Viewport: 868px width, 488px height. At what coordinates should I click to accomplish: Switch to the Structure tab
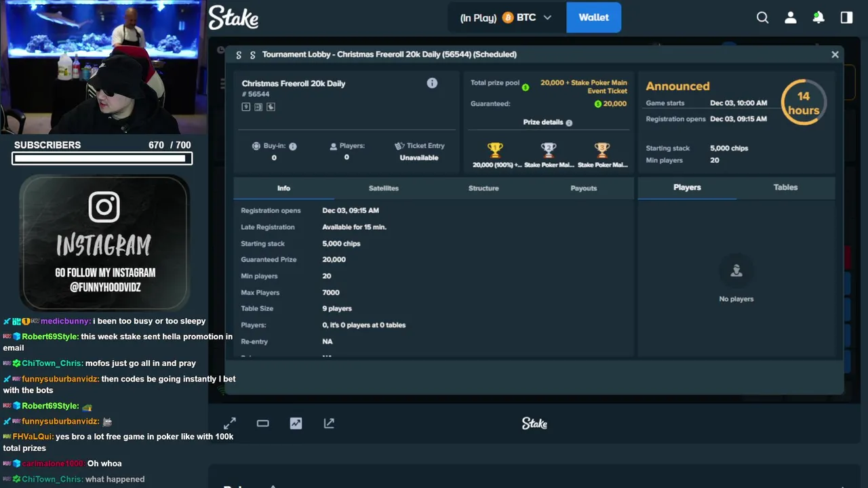484,188
